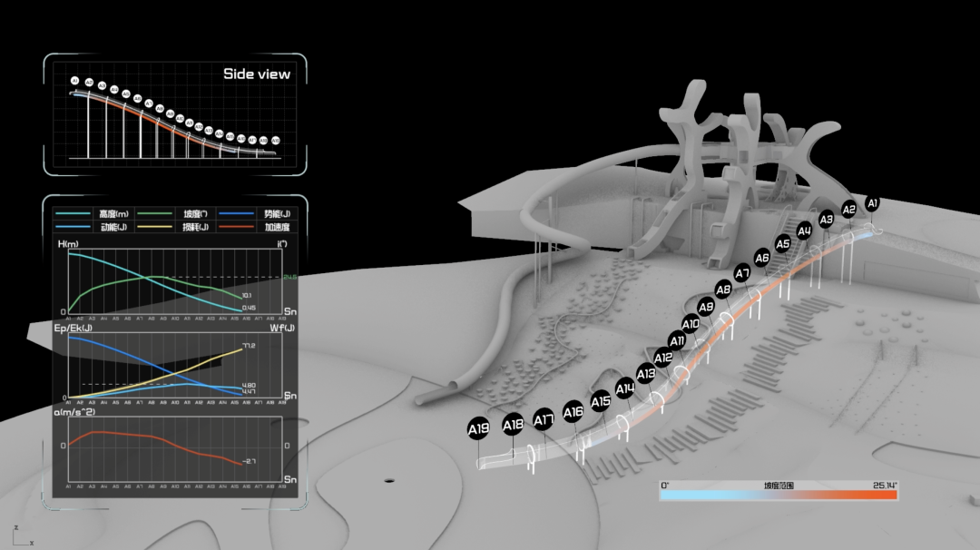The image size is (980, 550).
Task: Click the XZ axis gizmo
Action: click(20, 535)
